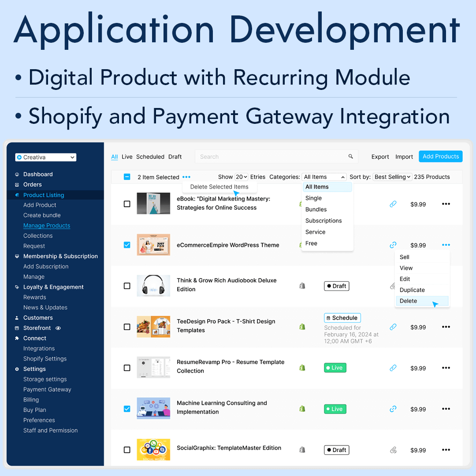The height and width of the screenshot is (476, 476).
Task: Select Delete in the row context menu
Action: point(422,301)
